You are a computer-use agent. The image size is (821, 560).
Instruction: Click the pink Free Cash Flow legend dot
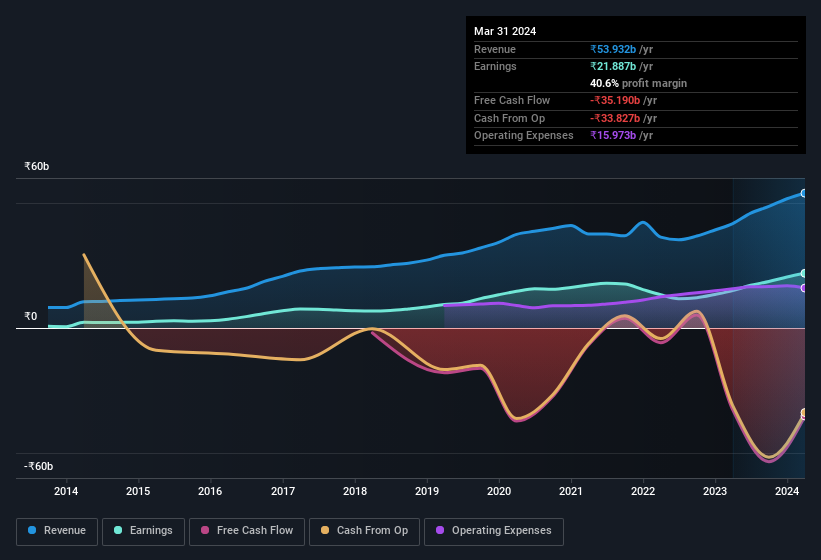pos(205,530)
